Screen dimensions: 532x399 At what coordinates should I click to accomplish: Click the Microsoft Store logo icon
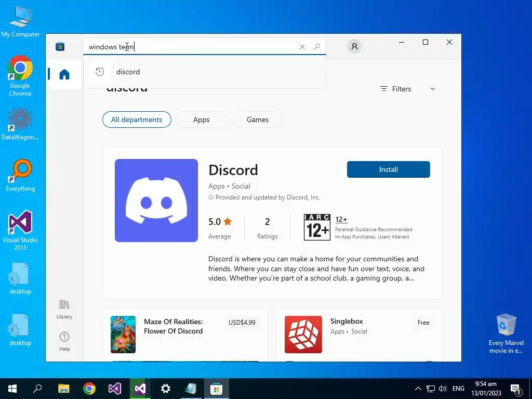coord(60,46)
